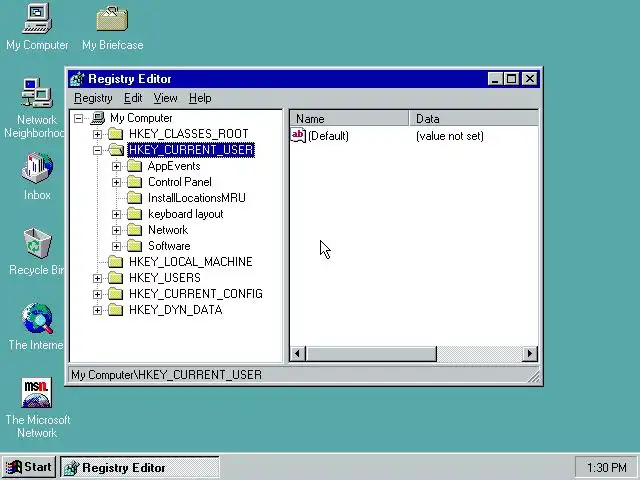Click the "(value not set)" data cell
The width and height of the screenshot is (640, 480).
450,136
